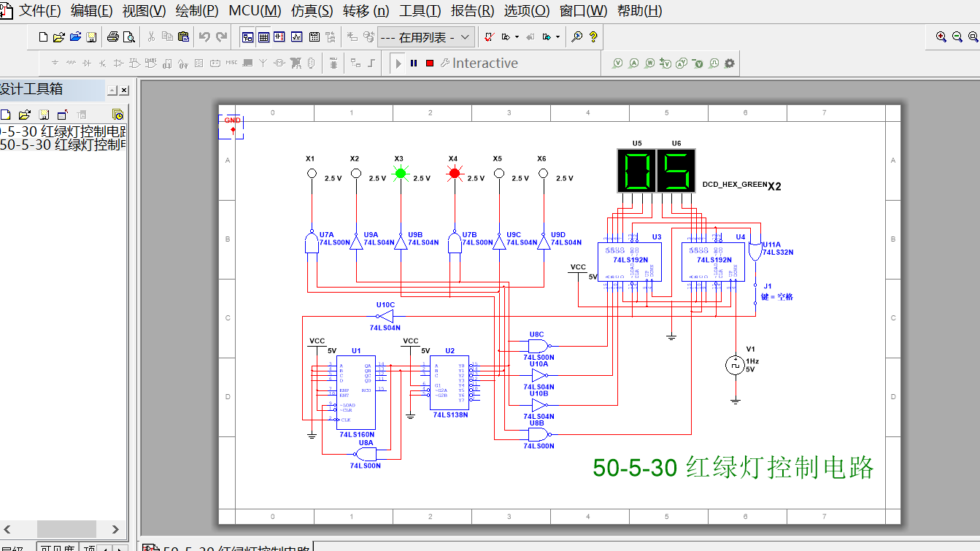Open the 编辑(E) menu
This screenshot has height=551, width=980.
click(91, 11)
